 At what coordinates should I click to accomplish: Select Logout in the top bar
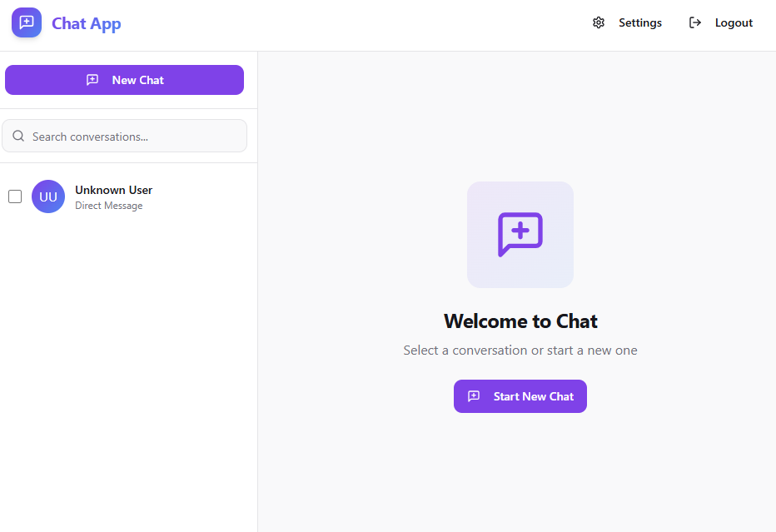720,22
